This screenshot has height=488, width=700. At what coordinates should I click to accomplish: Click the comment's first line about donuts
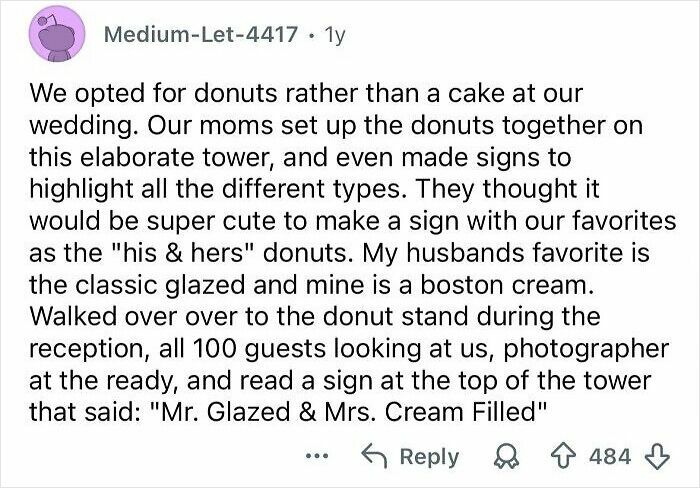(306, 95)
